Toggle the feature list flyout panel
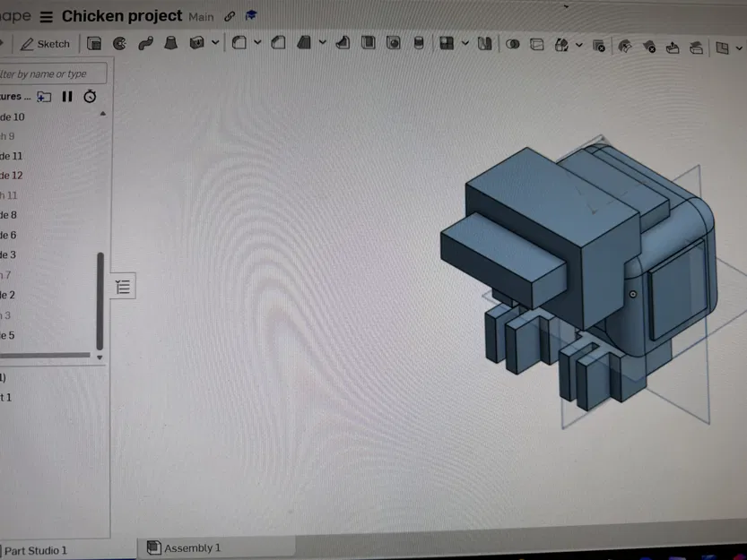Screen dimensions: 747x560 [123, 286]
